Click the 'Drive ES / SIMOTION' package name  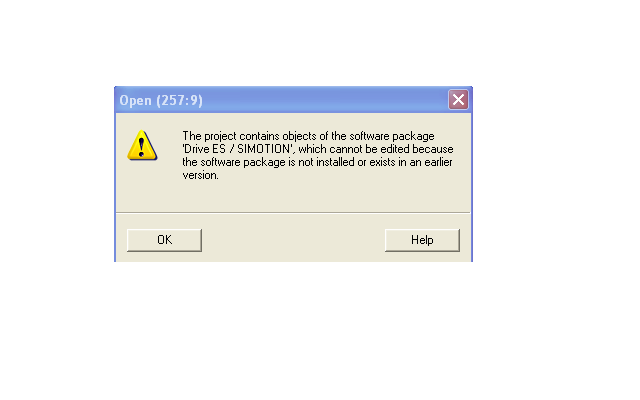click(238, 149)
